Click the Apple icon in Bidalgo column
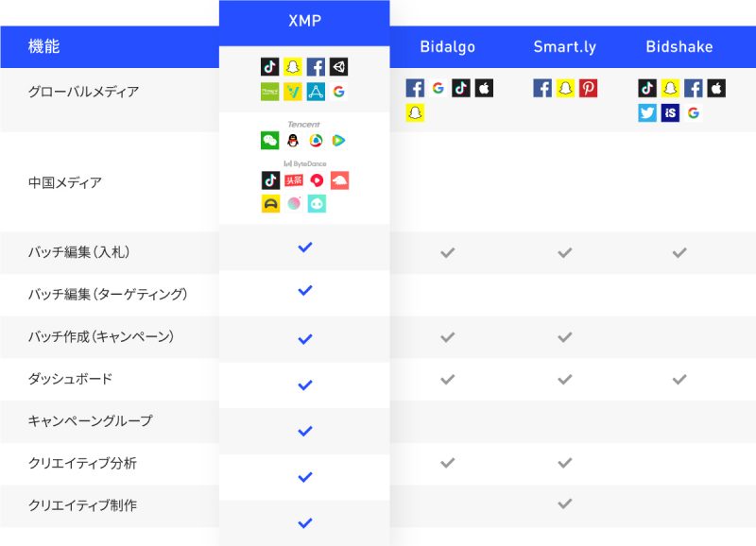Image resolution: width=756 pixels, height=546 pixels. (484, 88)
